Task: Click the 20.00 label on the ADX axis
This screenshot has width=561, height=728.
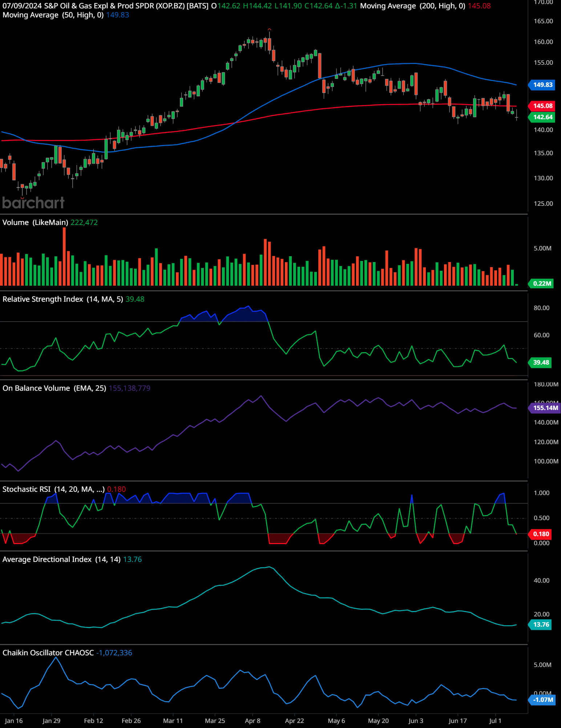Action: tap(541, 614)
